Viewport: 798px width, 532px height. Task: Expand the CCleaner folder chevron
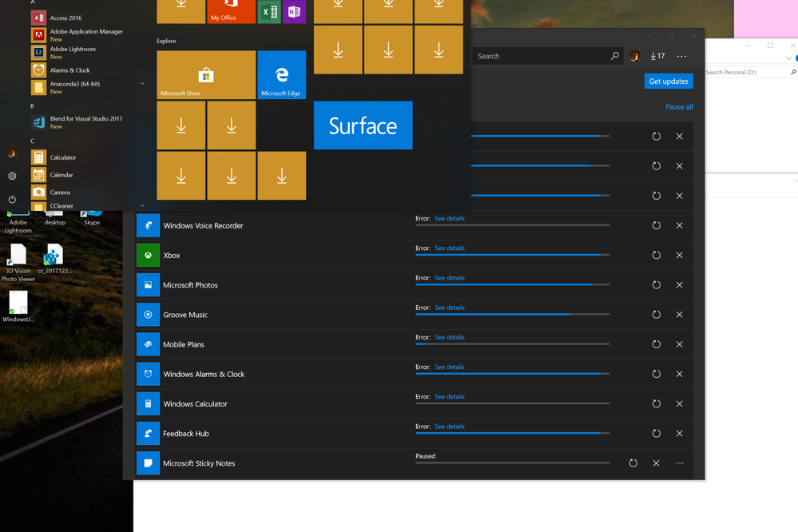click(142, 205)
